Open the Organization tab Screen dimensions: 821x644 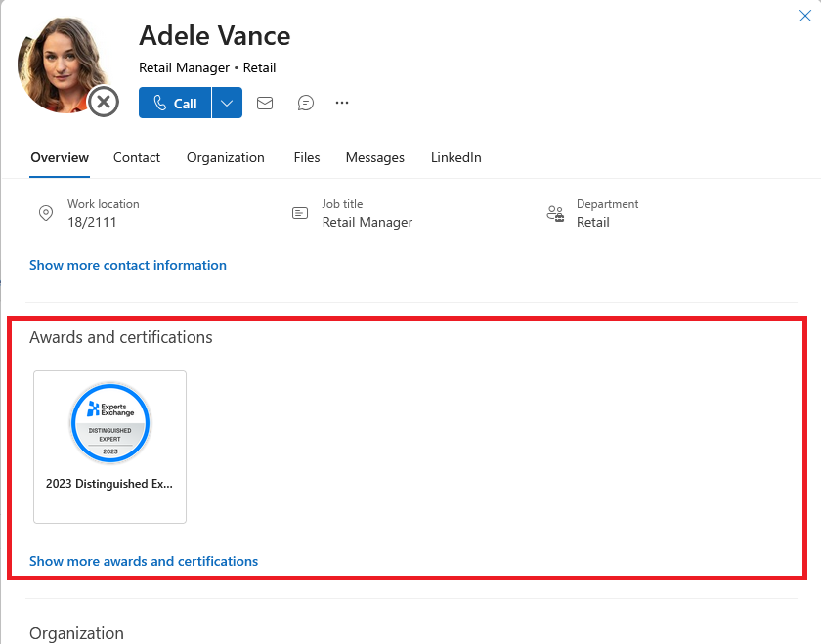[x=226, y=157]
